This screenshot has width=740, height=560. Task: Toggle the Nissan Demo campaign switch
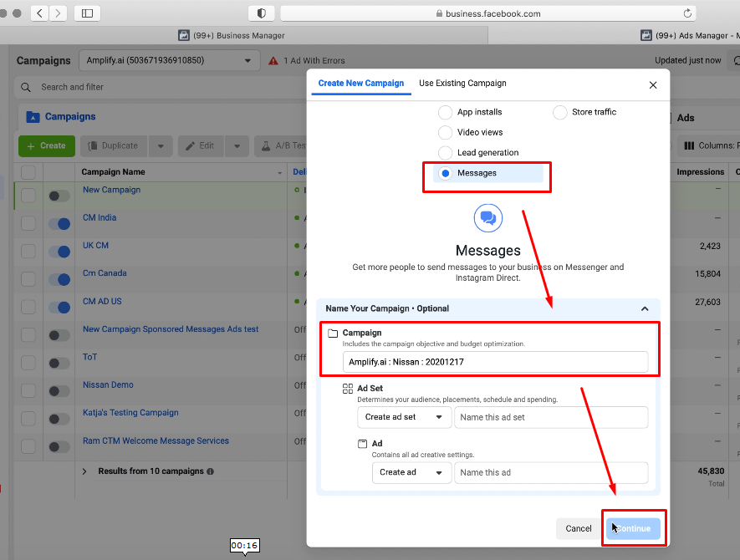[59, 391]
